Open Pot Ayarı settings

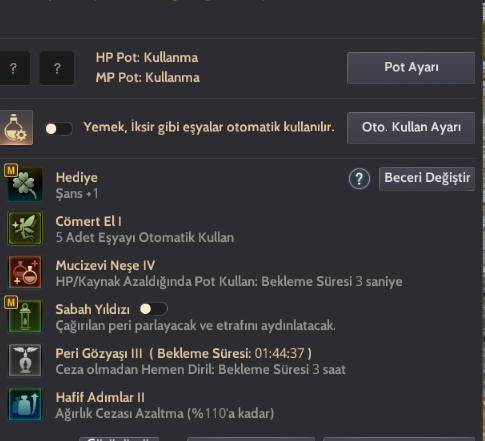click(411, 68)
